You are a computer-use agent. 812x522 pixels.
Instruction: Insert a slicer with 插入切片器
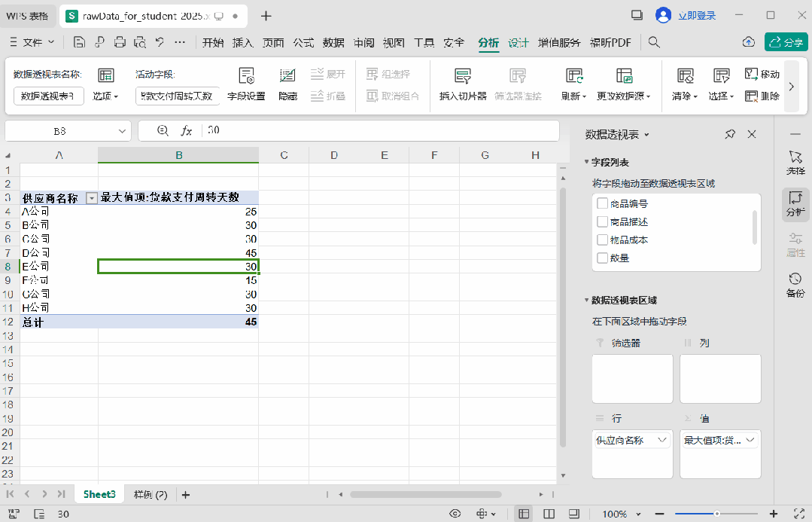point(463,84)
